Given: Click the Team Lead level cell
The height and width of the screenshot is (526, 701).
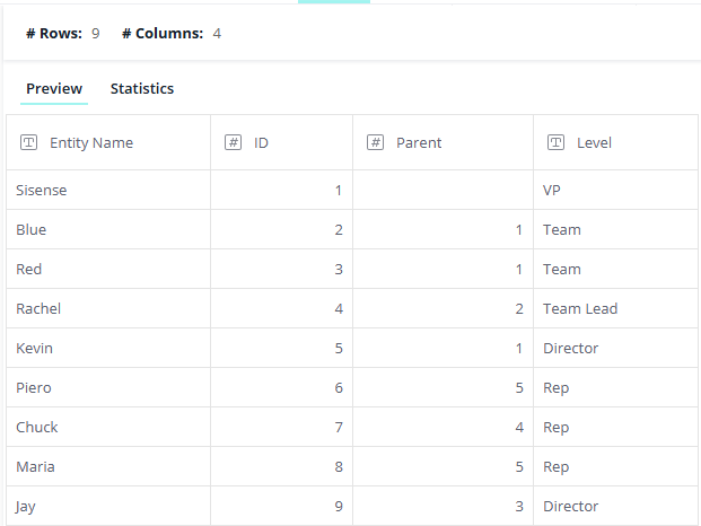Looking at the screenshot, I should pos(580,309).
